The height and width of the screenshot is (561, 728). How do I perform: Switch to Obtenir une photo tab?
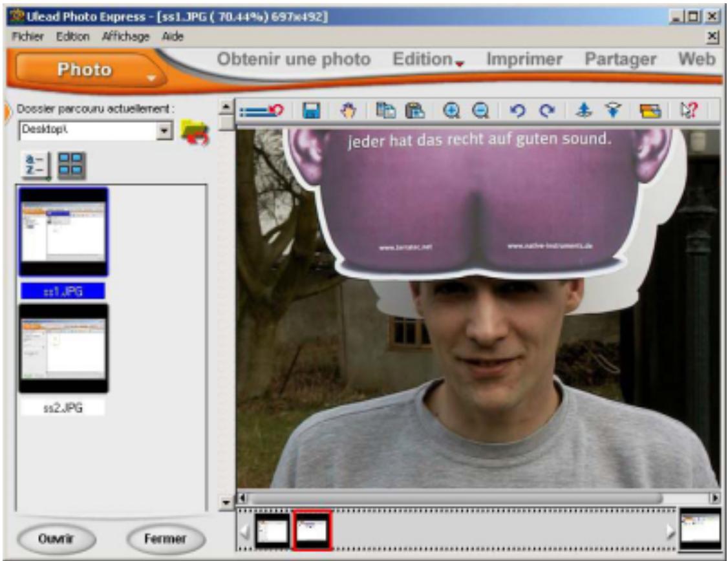pyautogui.click(x=294, y=59)
